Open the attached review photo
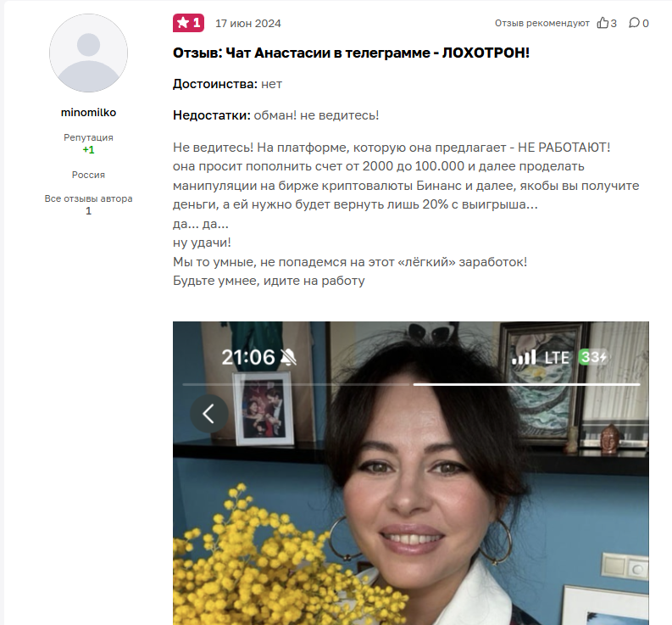This screenshot has height=625, width=672. tap(411, 473)
